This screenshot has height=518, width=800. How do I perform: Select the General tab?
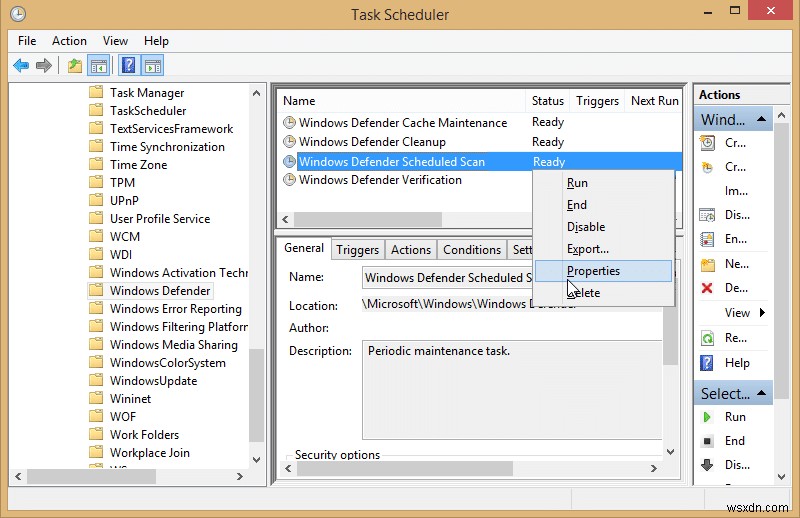click(304, 248)
